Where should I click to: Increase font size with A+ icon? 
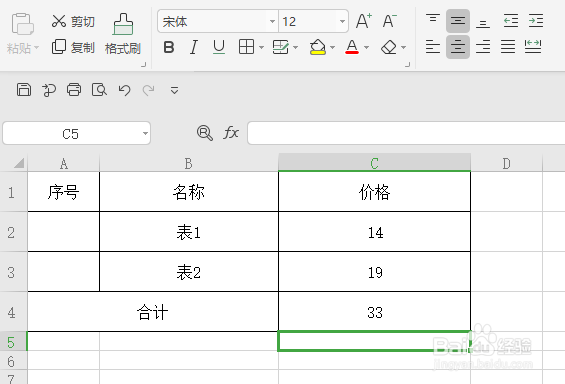363,21
